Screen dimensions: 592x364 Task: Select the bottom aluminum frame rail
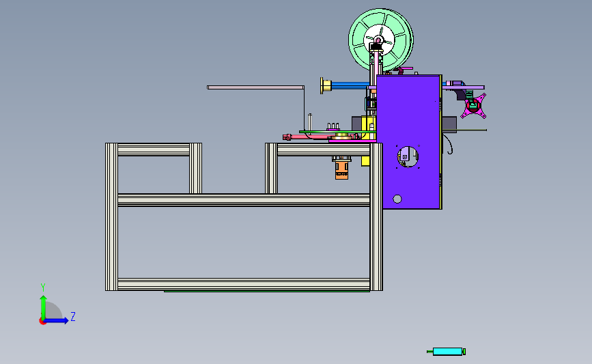[244, 284]
